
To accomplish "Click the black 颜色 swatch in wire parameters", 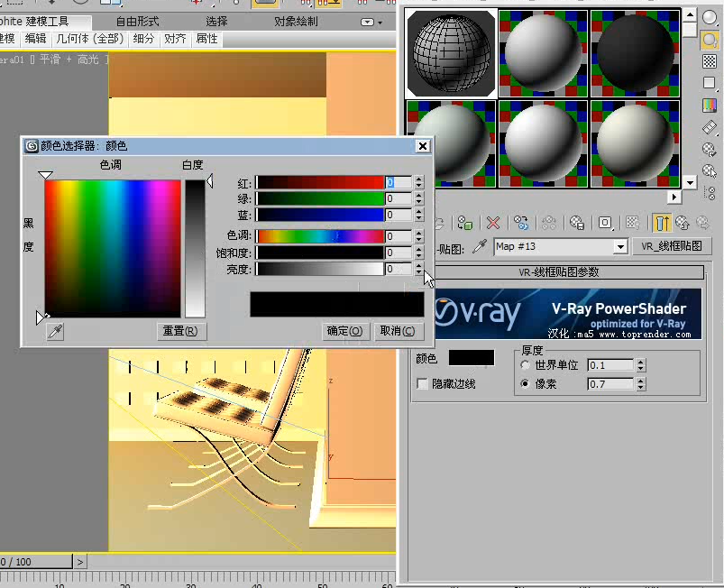I will [x=472, y=358].
